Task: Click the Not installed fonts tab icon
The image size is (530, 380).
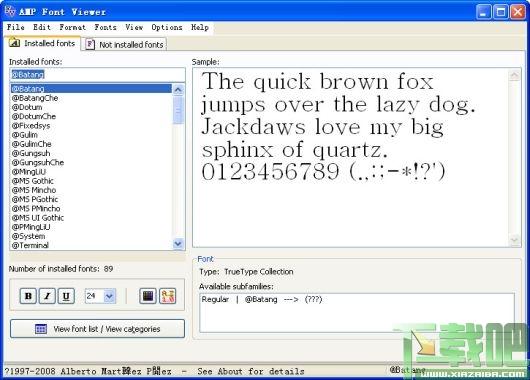Action: pos(90,44)
